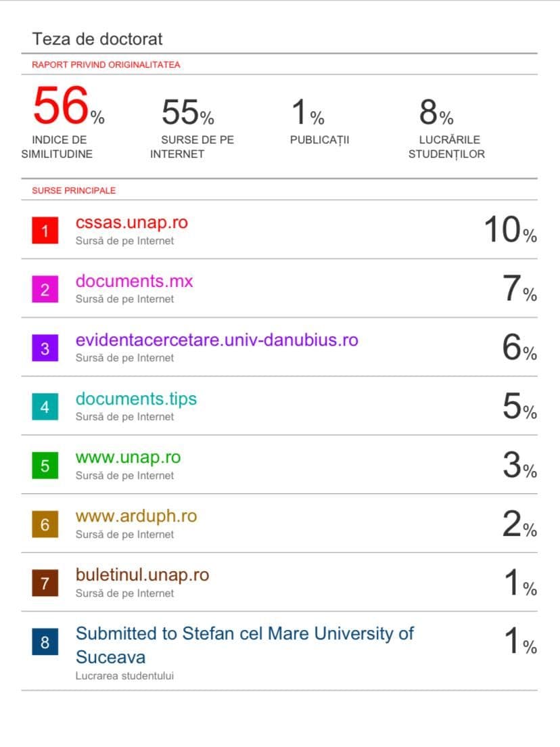The height and width of the screenshot is (747, 560).
Task: Click the red source number 1 badge
Action: 45,231
